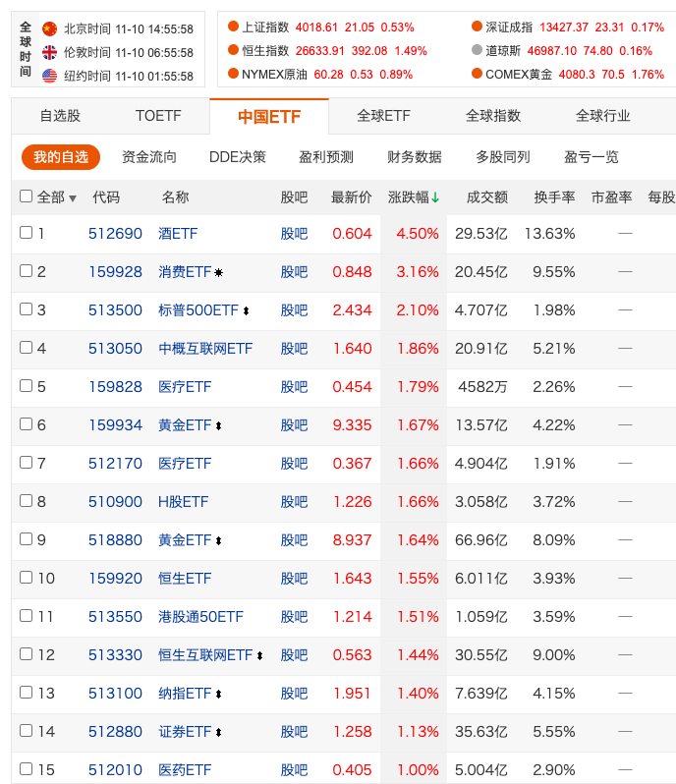This screenshot has width=676, height=784.
Task: Click the marker icon next to 证券ETF
Action: tap(218, 733)
